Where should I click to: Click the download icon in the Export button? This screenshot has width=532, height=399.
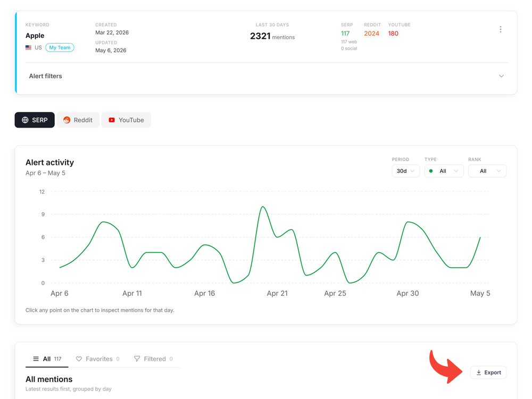coord(479,372)
